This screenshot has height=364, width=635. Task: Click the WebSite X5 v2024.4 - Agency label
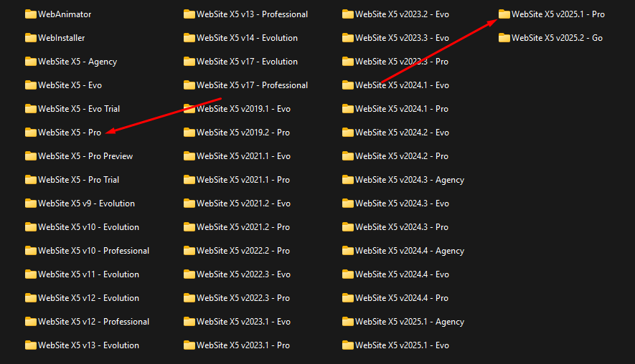click(x=410, y=251)
